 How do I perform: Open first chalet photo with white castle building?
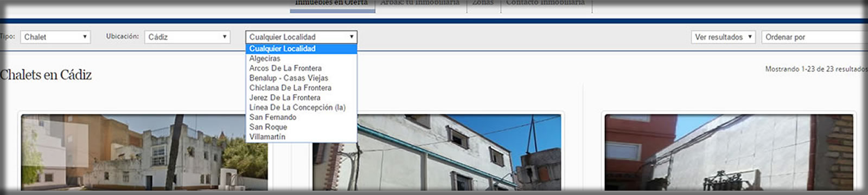(144, 152)
